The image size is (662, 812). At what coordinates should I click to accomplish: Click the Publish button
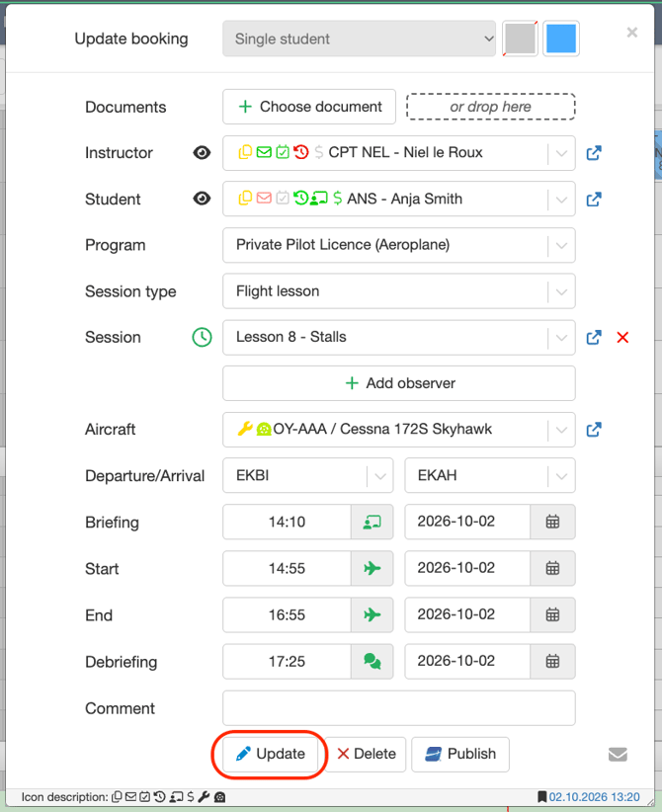pos(460,754)
